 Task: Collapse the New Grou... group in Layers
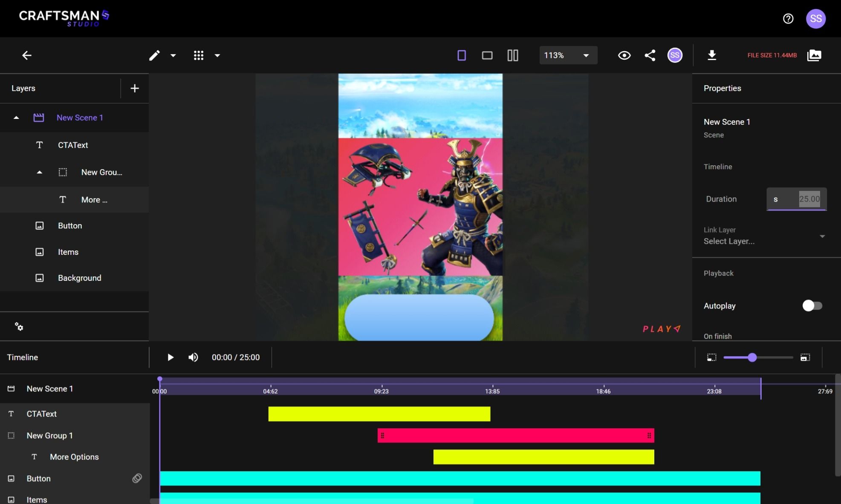coord(39,173)
